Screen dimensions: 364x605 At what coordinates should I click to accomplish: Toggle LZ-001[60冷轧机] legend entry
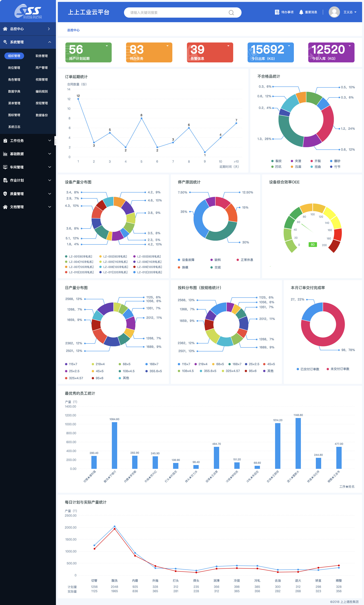(78, 256)
